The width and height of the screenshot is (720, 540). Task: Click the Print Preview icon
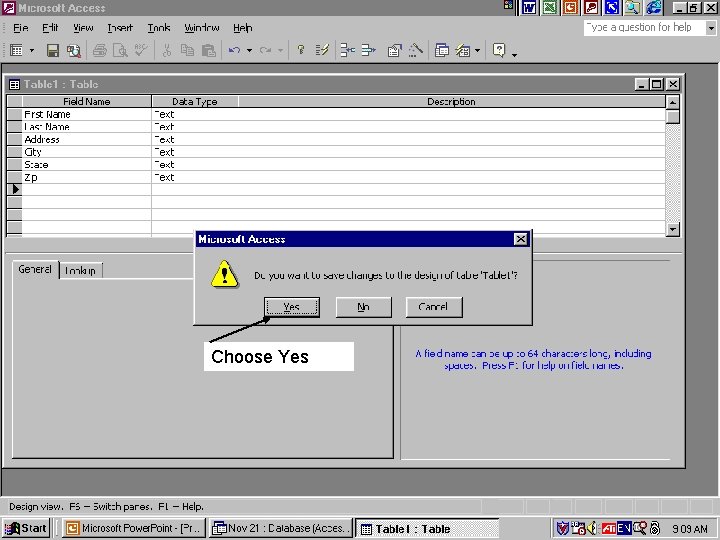[120, 50]
